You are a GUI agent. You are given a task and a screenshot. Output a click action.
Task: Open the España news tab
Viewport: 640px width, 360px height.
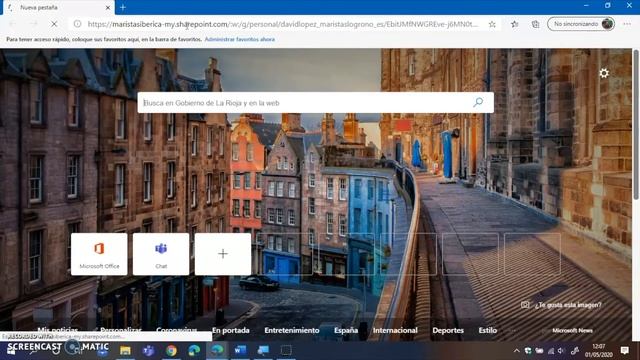pos(346,330)
